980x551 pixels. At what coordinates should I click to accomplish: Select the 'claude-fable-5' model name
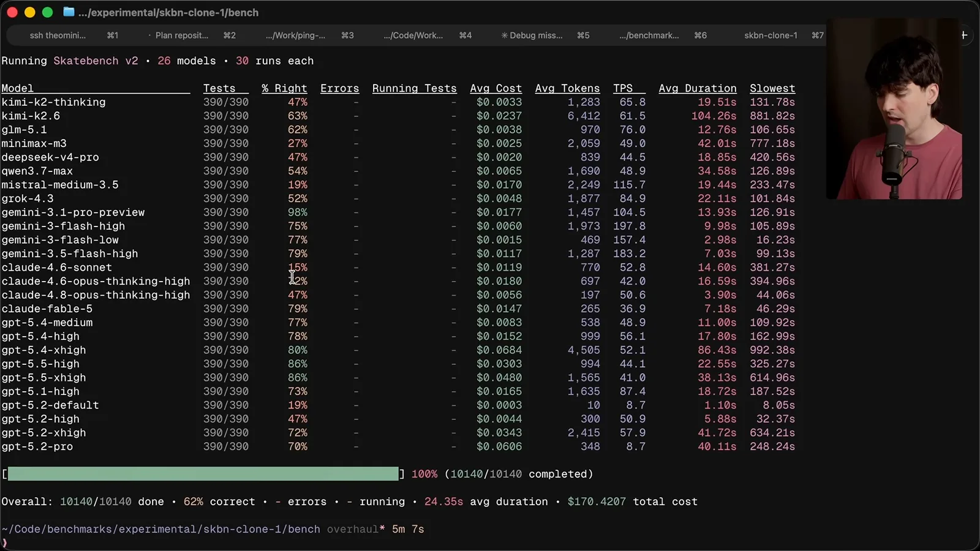coord(47,309)
